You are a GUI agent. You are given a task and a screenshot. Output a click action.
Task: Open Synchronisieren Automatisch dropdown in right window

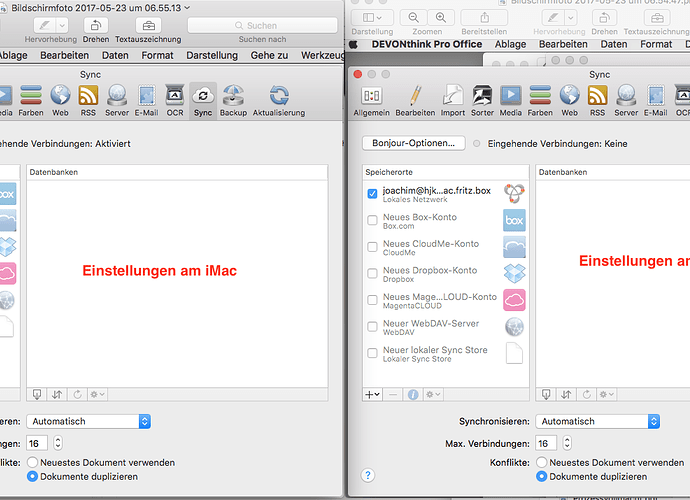(x=598, y=421)
